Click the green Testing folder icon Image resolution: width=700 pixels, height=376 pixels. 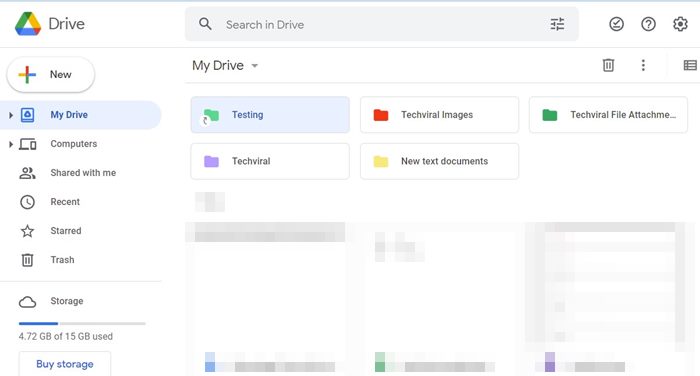click(211, 115)
